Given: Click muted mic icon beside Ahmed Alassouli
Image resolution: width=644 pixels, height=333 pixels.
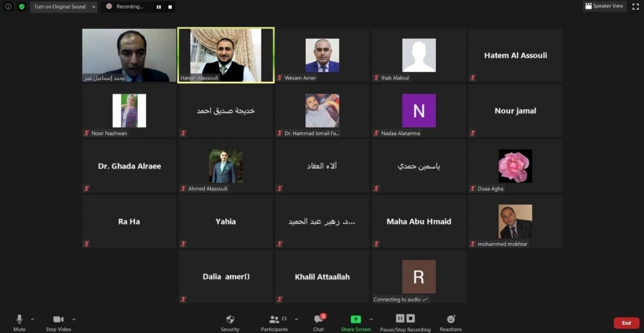Looking at the screenshot, I should pyautogui.click(x=183, y=189).
